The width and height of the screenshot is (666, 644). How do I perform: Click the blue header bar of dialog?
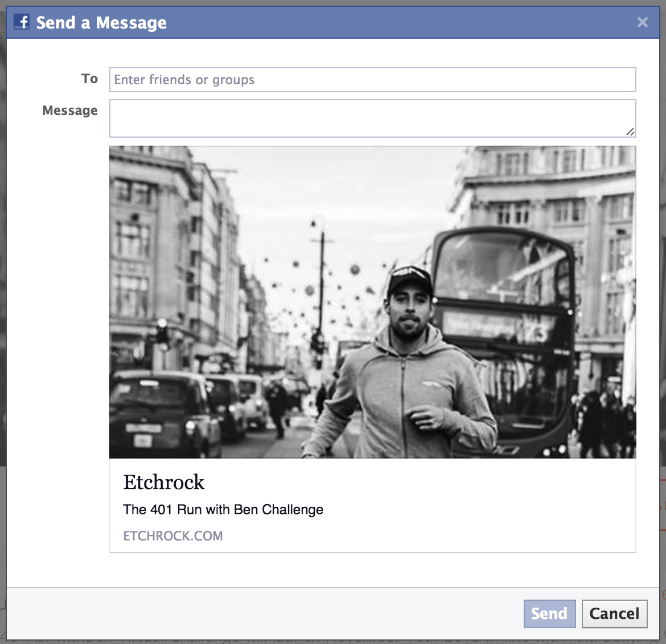(x=398, y=23)
